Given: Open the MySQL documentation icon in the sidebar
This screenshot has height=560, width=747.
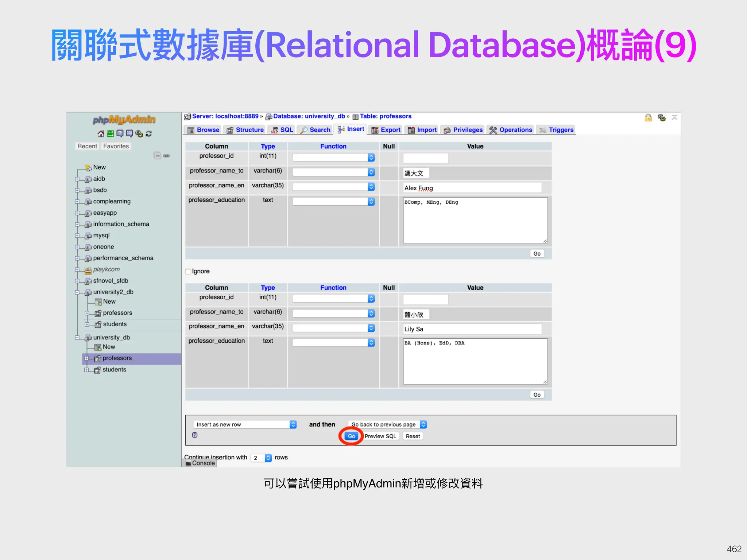Looking at the screenshot, I should pyautogui.click(x=129, y=134).
